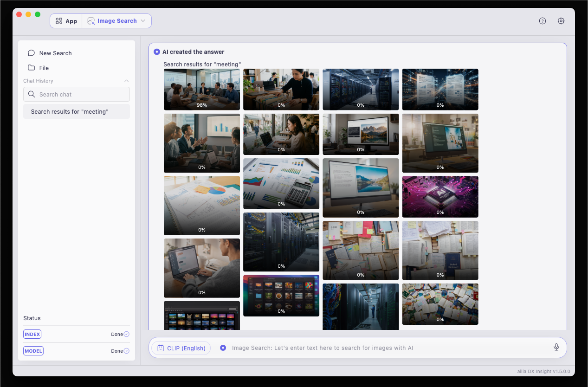Screen dimensions: 588x387
Task: Click the New Search chat bubble icon
Action: tap(32, 53)
